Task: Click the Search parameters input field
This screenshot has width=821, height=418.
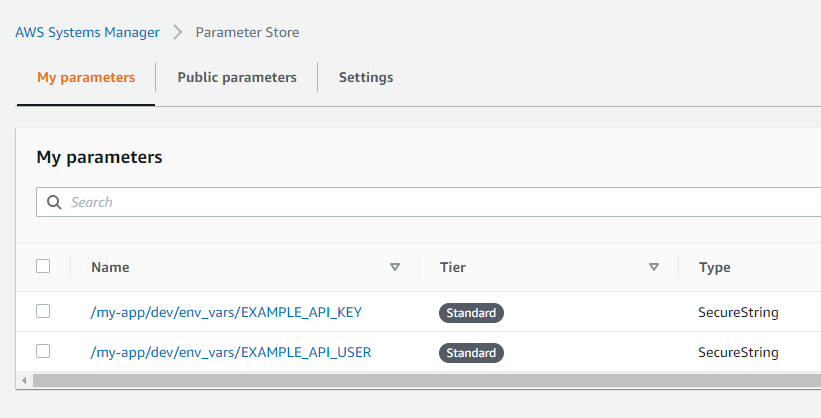Action: 428,202
